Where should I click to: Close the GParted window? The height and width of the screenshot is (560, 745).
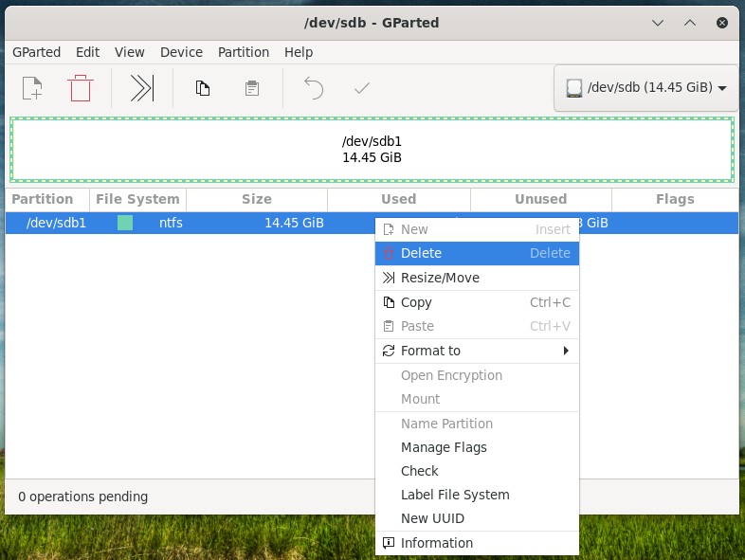722,23
